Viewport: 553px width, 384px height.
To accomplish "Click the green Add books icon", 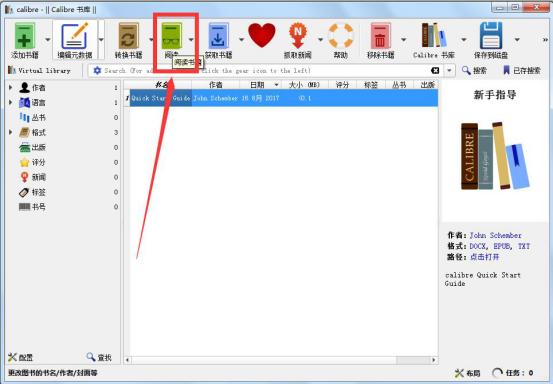I will 24,36.
